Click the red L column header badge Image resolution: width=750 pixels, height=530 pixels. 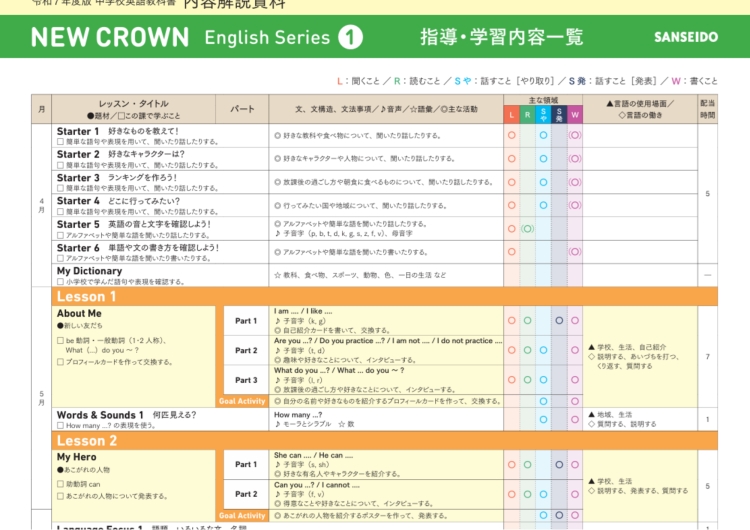click(x=511, y=115)
